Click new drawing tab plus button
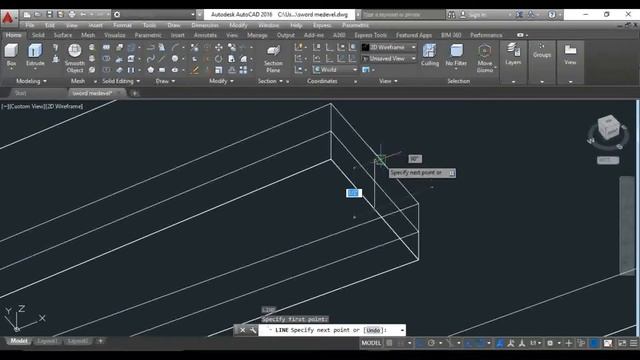The height and width of the screenshot is (360, 640). [134, 93]
